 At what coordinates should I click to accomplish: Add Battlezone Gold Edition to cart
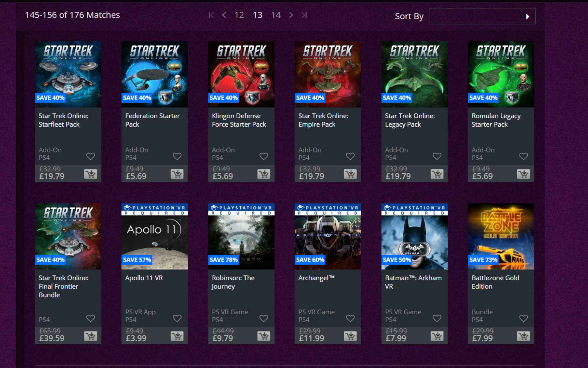(523, 336)
